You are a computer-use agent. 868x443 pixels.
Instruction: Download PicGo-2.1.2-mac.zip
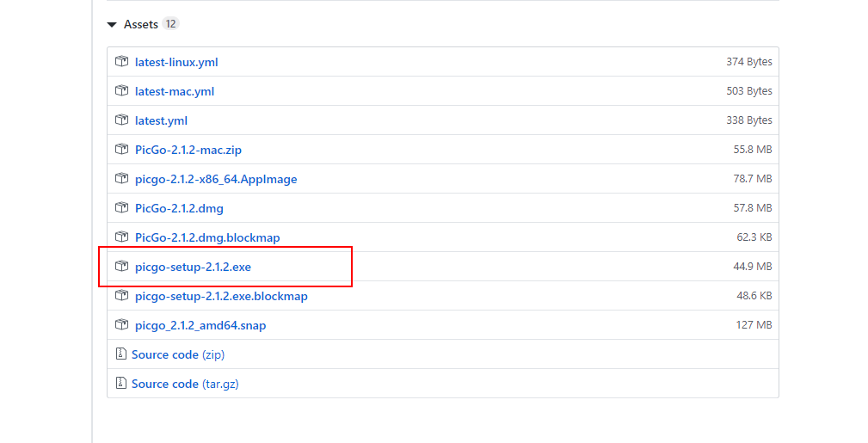tap(188, 150)
